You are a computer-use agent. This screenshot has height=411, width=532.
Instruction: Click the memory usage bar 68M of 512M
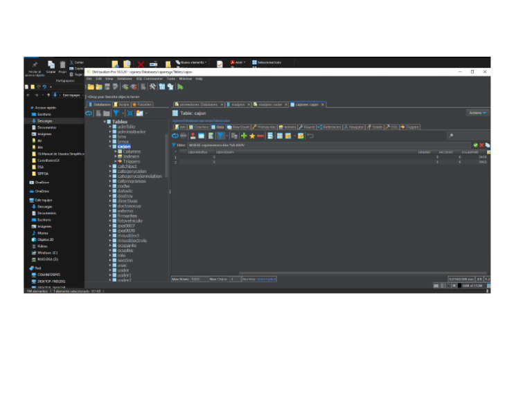pyautogui.click(x=472, y=286)
